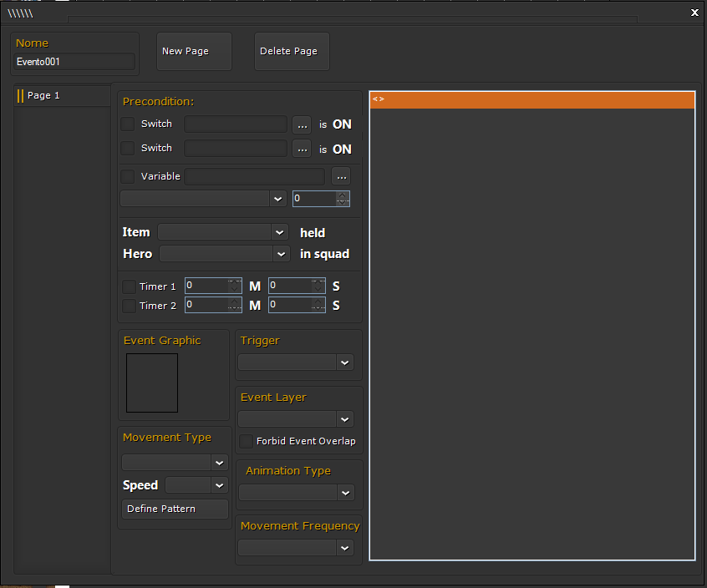The image size is (707, 588).
Task: Open browse button for Variable precondition
Action: click(x=341, y=176)
